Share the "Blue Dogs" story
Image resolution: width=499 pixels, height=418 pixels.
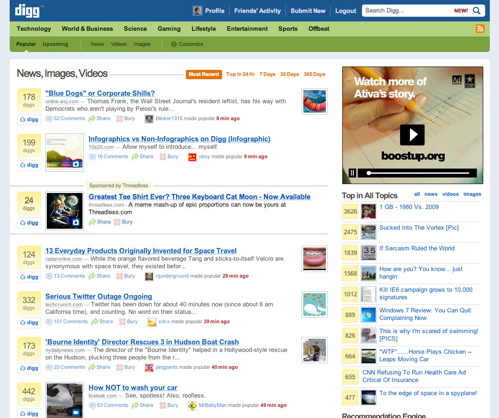coord(99,118)
